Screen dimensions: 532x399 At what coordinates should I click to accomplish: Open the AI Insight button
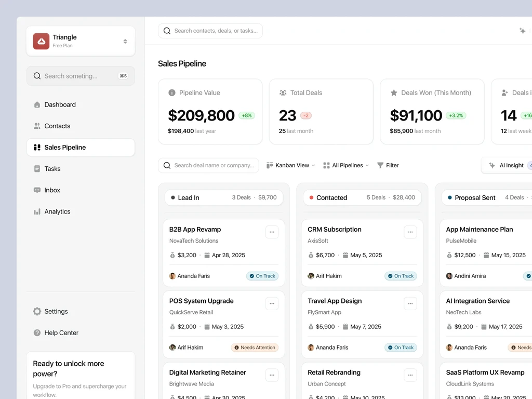pos(507,165)
